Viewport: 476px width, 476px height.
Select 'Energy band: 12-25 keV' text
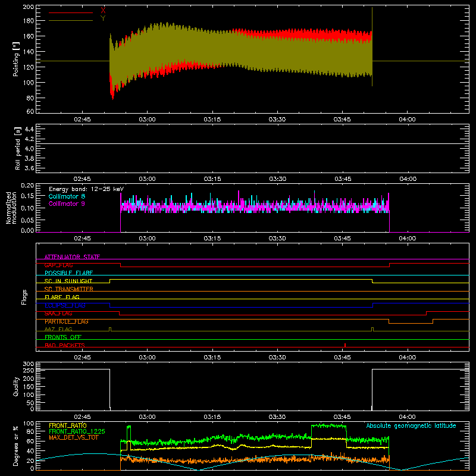(x=86, y=189)
